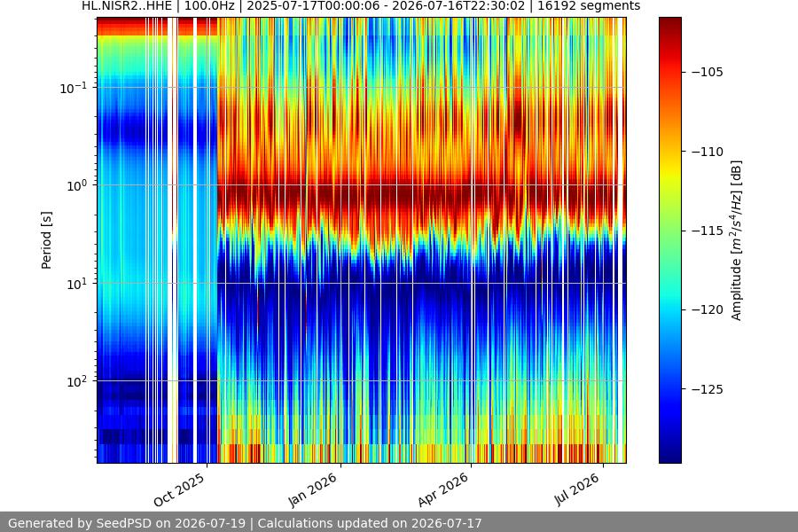Viewport: 798px width, 532px height.
Task: Click the 'Oct 2025' x-axis label
Action: tap(179, 489)
